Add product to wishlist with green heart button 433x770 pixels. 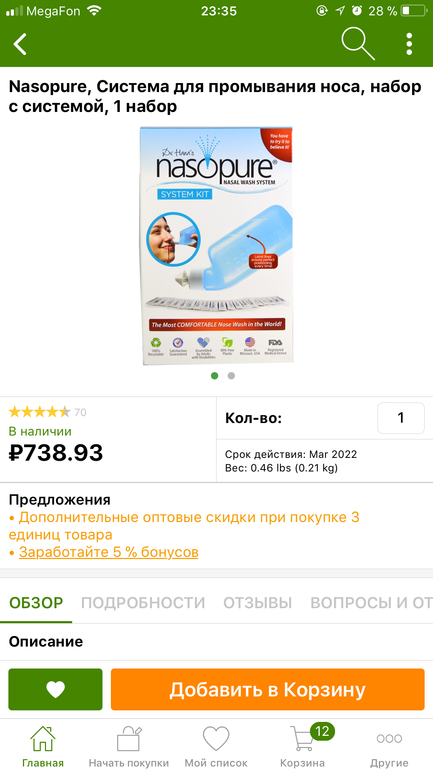pos(55,689)
